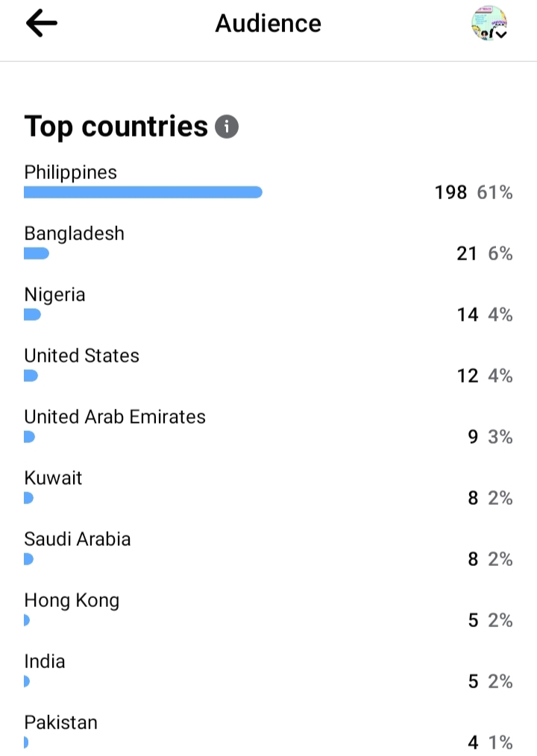Tap the Saudi Arabia label

(78, 539)
